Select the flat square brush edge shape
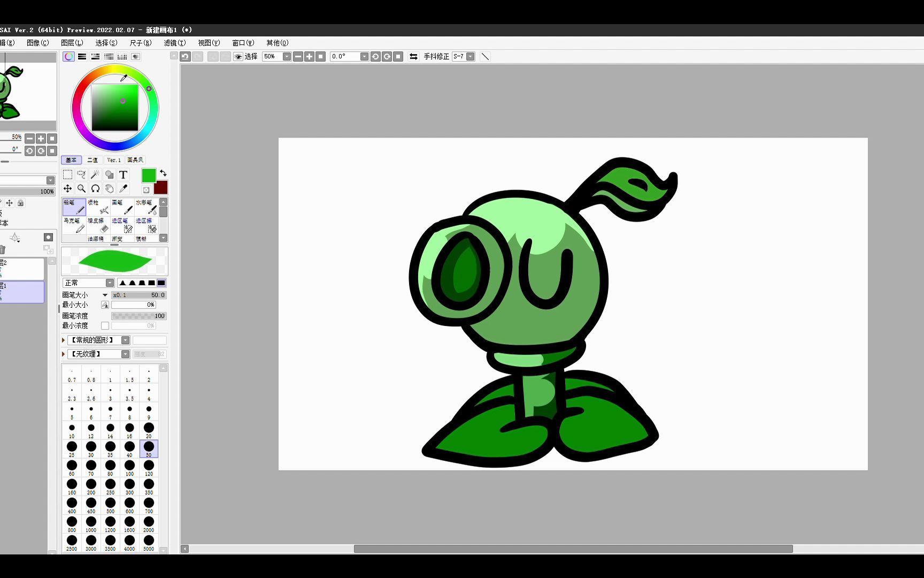Viewport: 924px width, 578px height. pyautogui.click(x=161, y=283)
